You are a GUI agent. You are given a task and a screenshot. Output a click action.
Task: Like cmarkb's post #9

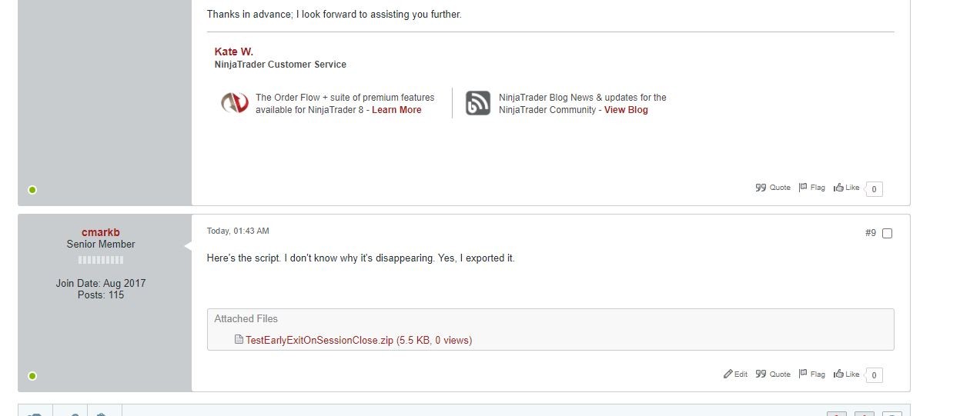pos(847,374)
